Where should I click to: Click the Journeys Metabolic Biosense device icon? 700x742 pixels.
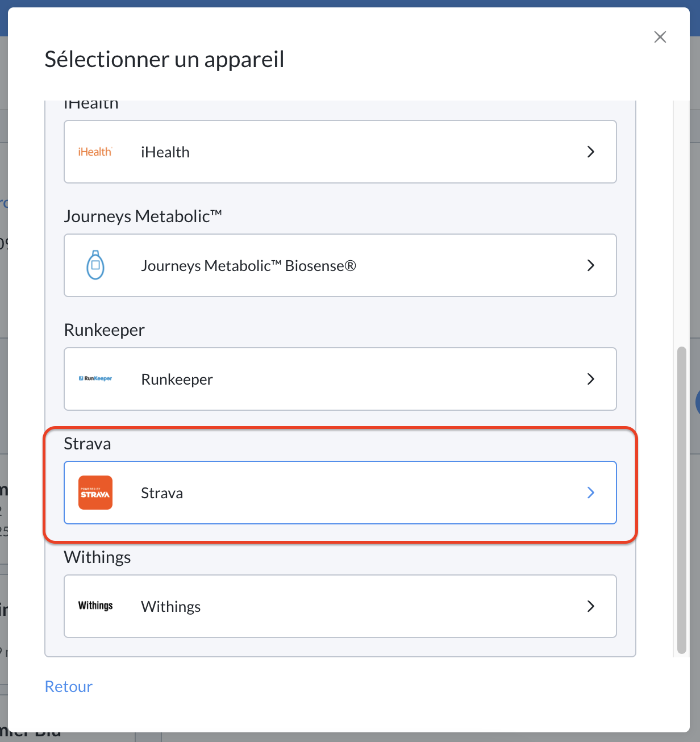(x=95, y=265)
